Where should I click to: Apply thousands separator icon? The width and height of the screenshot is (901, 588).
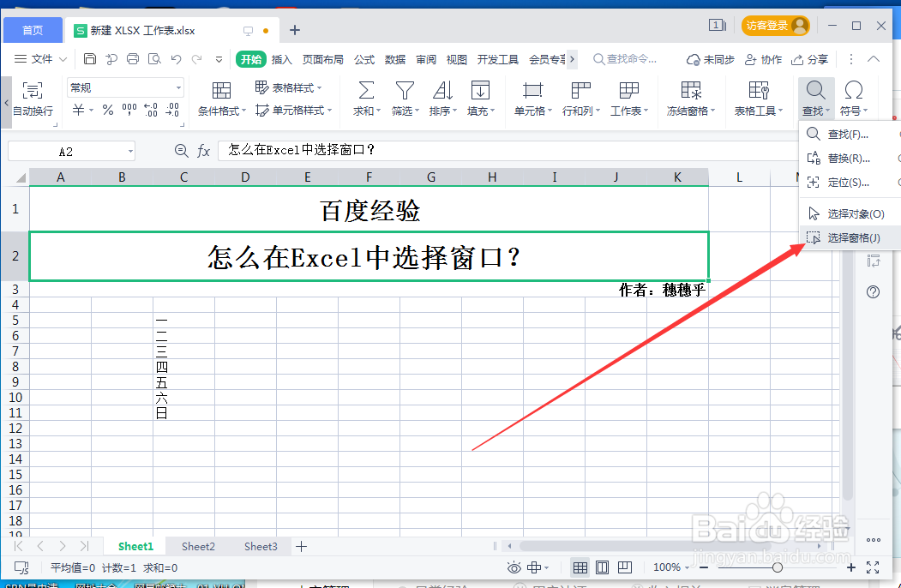pos(129,109)
